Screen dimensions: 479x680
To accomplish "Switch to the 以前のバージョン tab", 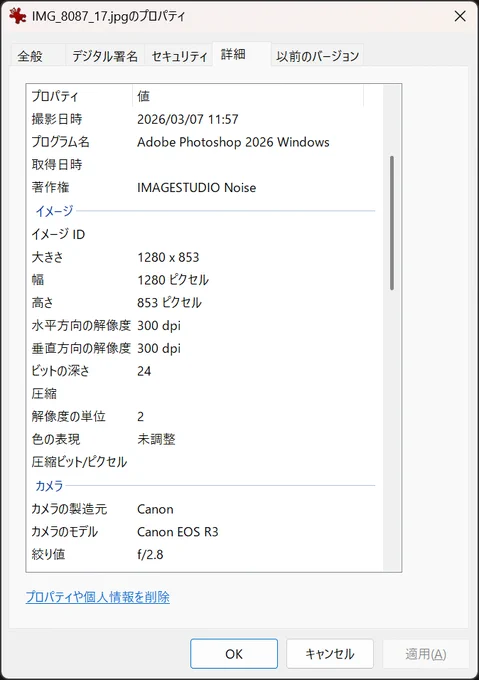I will tap(317, 56).
